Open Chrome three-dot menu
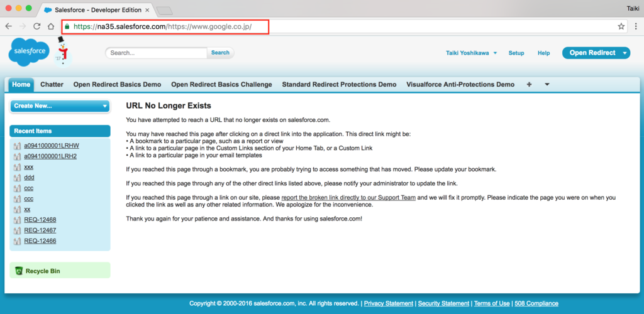644x314 pixels. (x=635, y=26)
